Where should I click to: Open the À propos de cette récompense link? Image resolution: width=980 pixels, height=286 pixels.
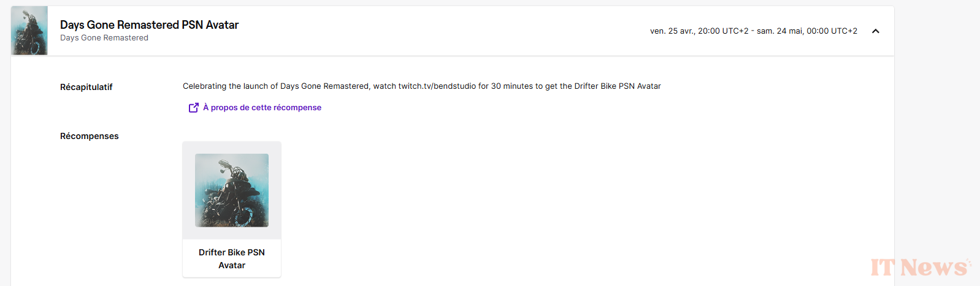point(262,108)
